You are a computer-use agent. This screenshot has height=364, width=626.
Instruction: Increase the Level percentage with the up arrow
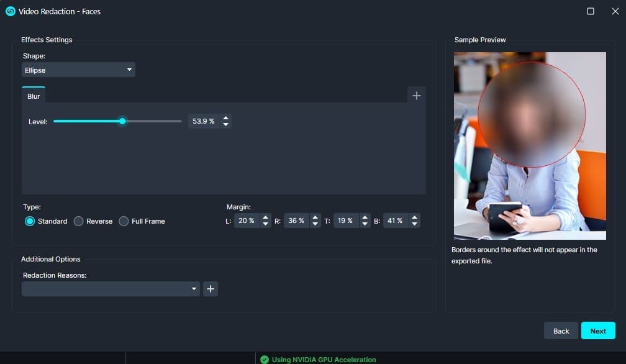tap(225, 118)
